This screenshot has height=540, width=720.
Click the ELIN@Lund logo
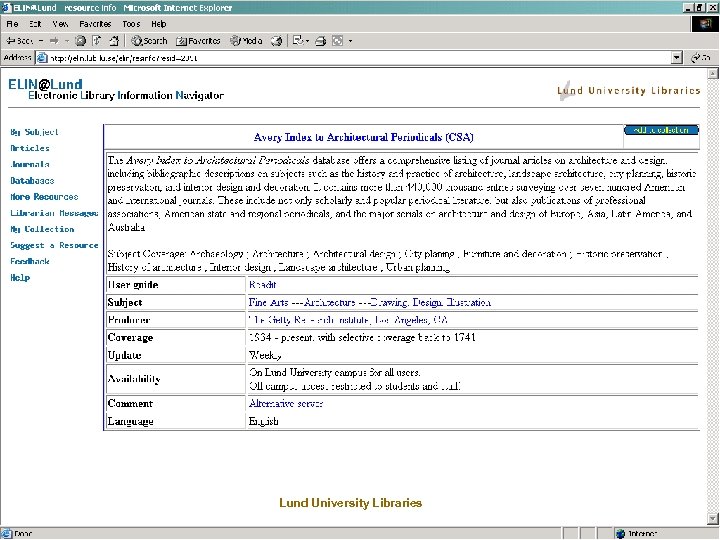116,89
